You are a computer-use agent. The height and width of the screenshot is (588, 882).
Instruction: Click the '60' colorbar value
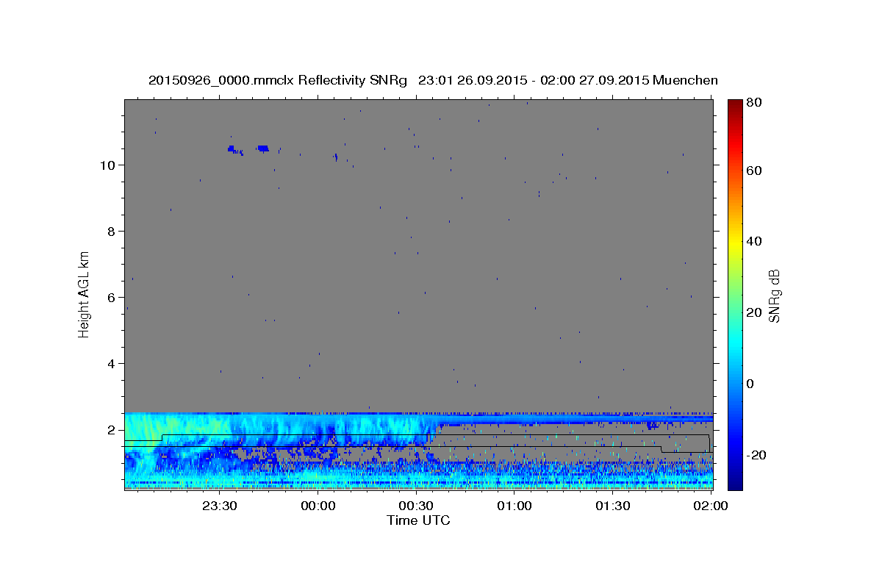pos(753,171)
